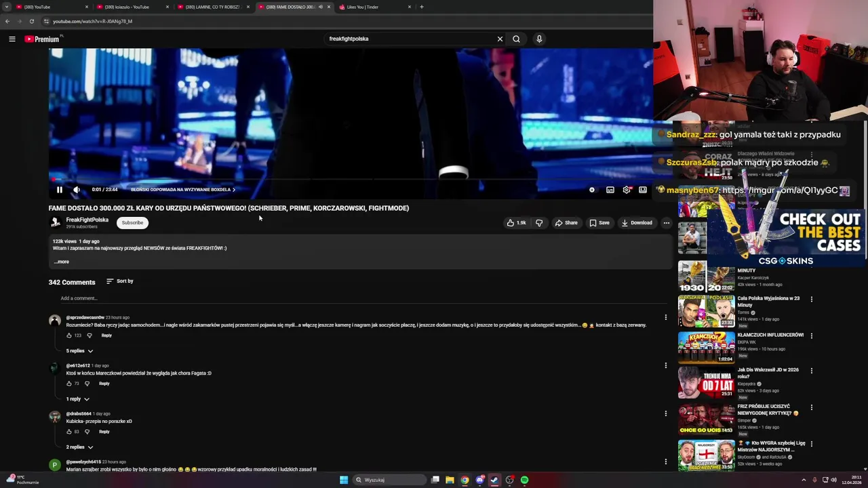Viewport: 868px width, 488px height.
Task: Mute the video player volume icon
Action: [77, 190]
